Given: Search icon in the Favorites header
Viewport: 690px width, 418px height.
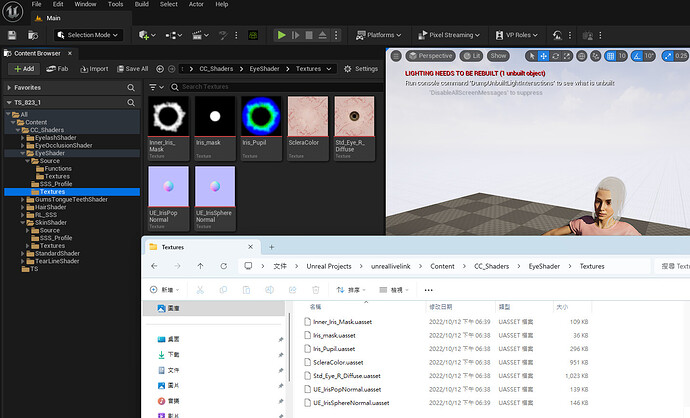Looking at the screenshot, I should (x=131, y=88).
